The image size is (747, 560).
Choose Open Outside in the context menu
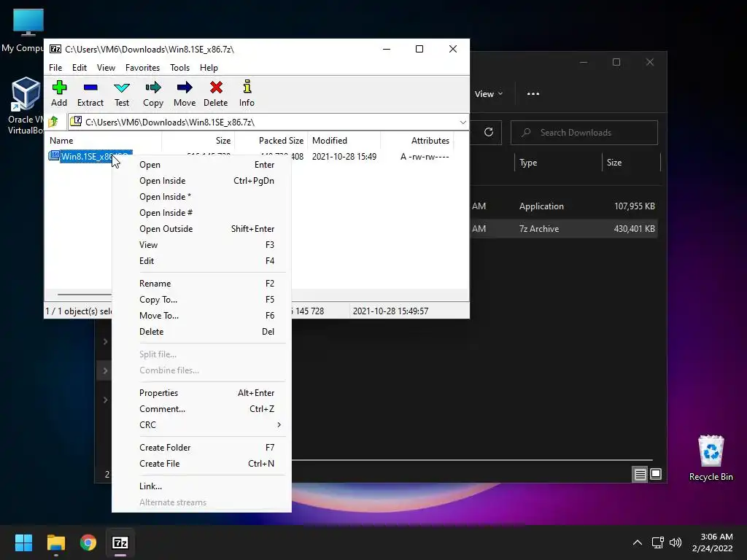point(202,229)
